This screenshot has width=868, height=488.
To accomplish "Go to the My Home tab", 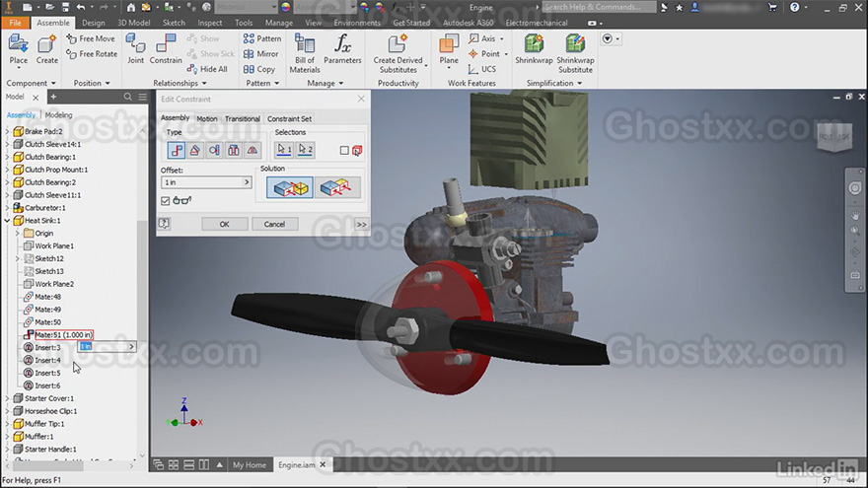I will pos(250,464).
